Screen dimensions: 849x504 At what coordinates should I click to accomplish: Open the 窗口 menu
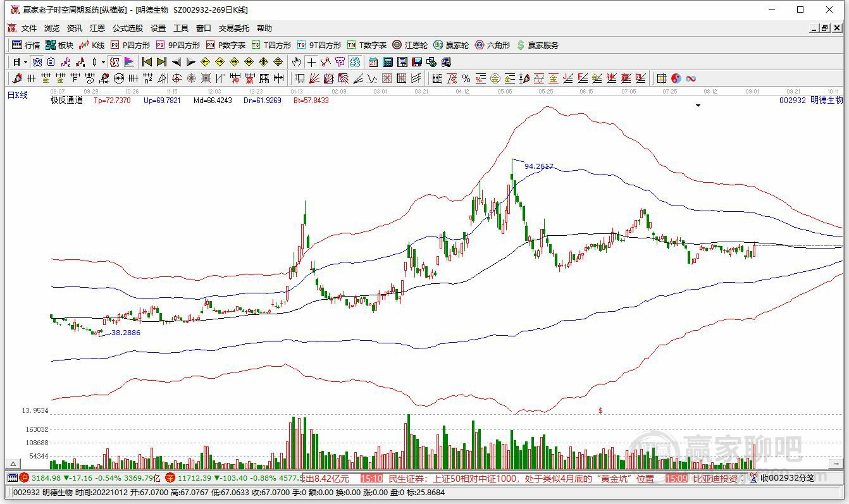[x=204, y=28]
